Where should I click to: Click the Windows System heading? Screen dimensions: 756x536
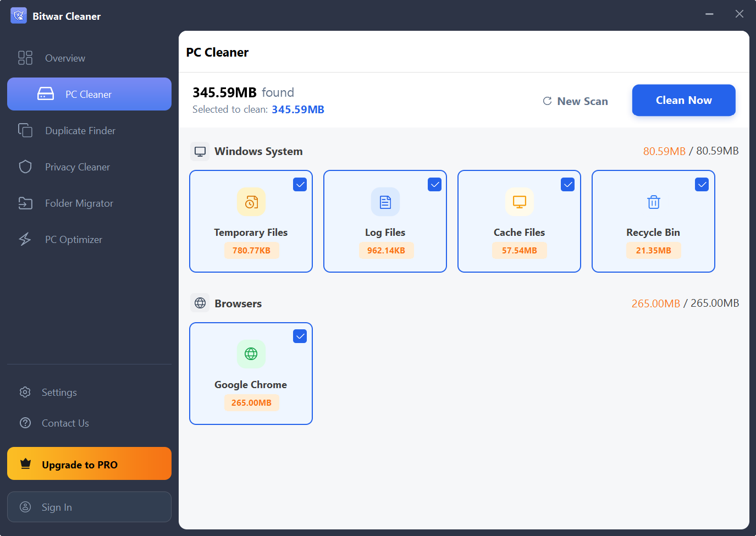(x=258, y=151)
